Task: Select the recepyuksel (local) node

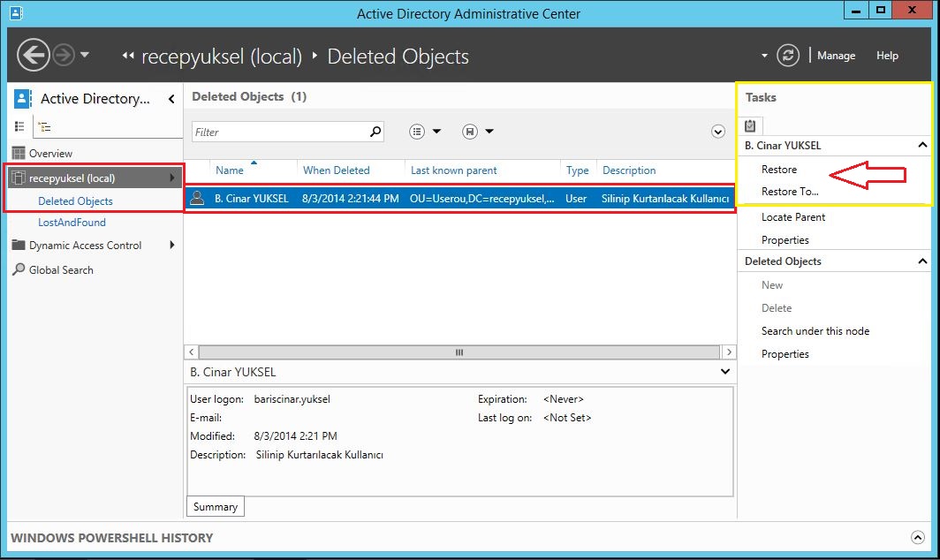Action: click(94, 178)
